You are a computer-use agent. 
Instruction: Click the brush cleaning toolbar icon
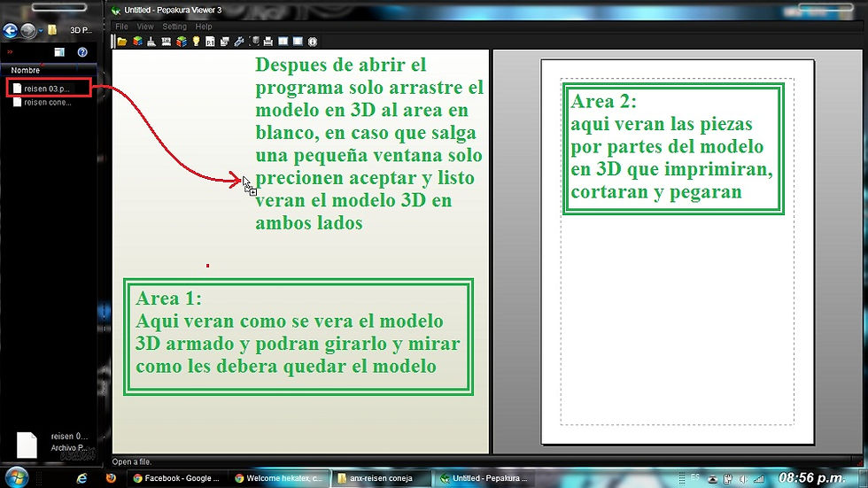click(x=151, y=42)
